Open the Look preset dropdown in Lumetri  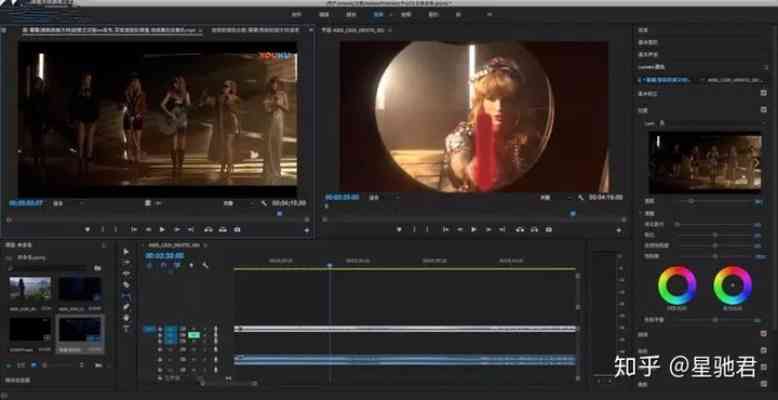(712, 123)
